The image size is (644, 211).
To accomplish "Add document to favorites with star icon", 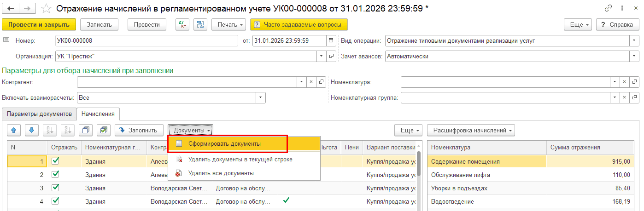I will (46, 9).
